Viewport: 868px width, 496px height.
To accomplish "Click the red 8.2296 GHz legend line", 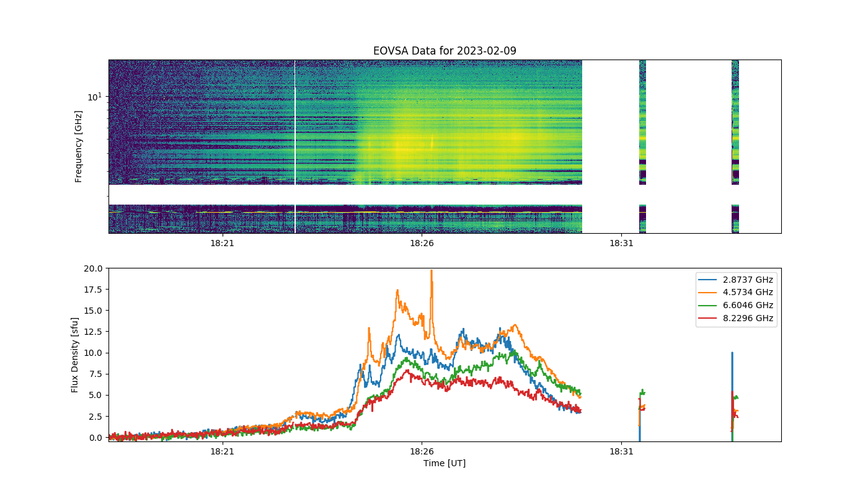I will point(710,318).
